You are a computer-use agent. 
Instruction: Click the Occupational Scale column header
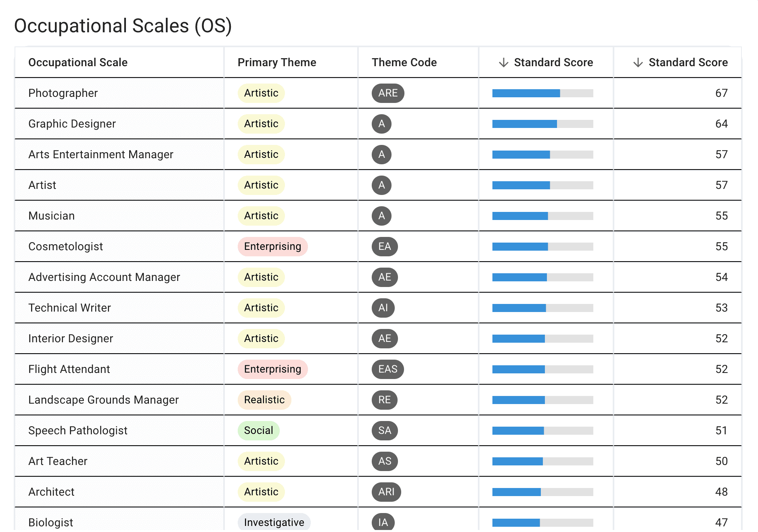pyautogui.click(x=78, y=63)
